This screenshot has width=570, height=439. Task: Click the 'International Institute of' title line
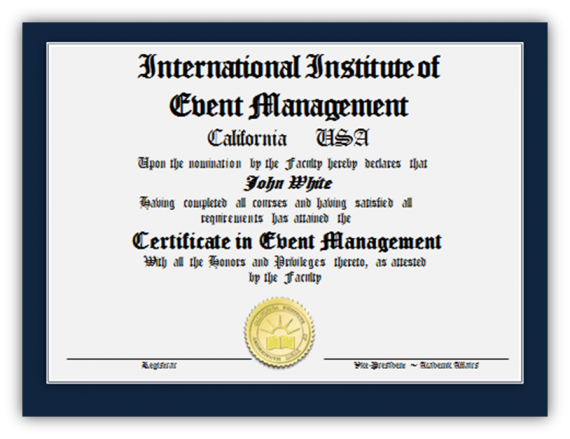tap(289, 67)
